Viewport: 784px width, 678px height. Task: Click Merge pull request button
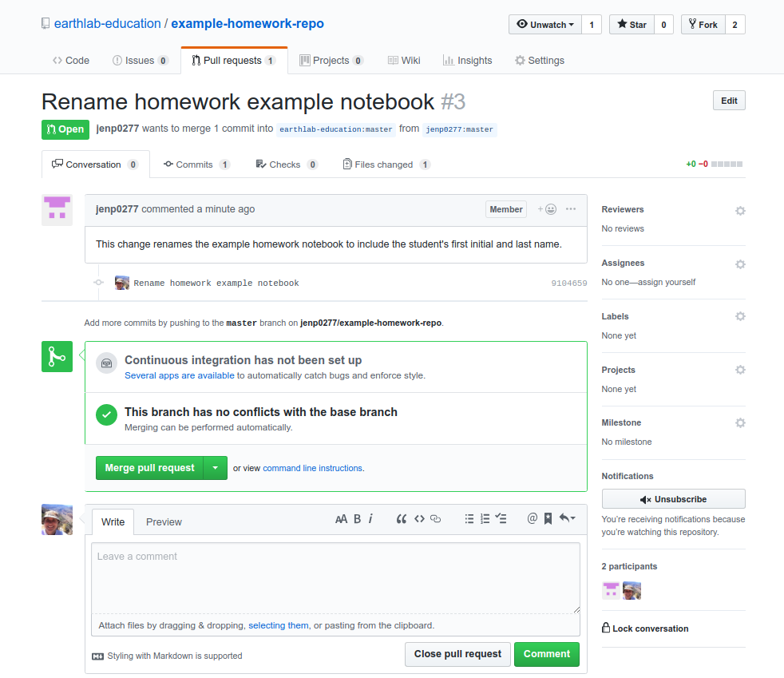tap(149, 468)
